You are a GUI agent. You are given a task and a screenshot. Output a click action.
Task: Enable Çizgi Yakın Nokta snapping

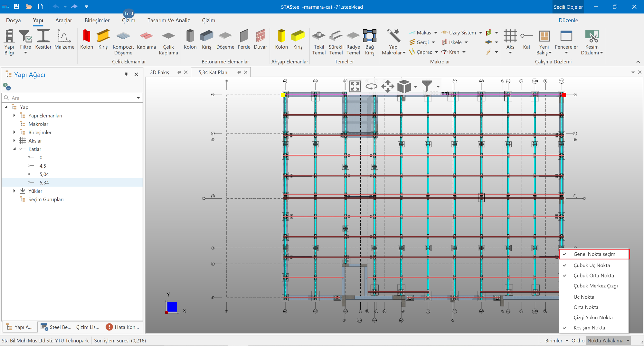point(593,317)
